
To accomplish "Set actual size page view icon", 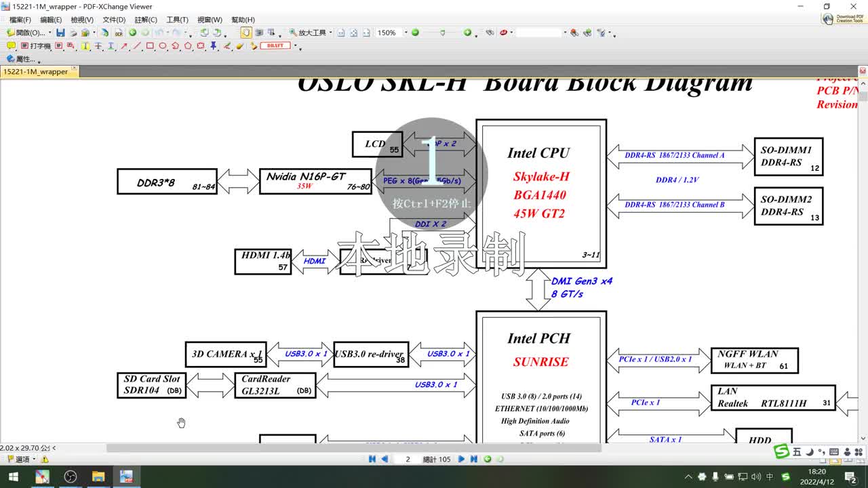I will (340, 33).
